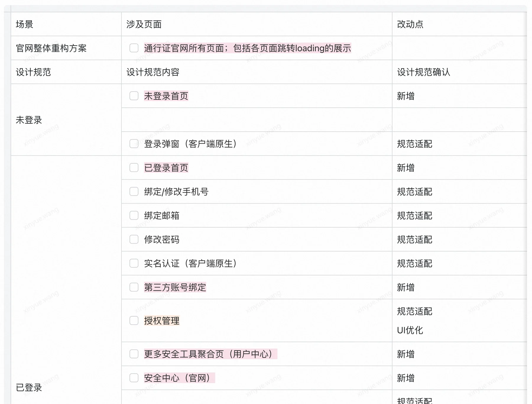
Task: Click the 绑定邮箱 text
Action: click(162, 216)
